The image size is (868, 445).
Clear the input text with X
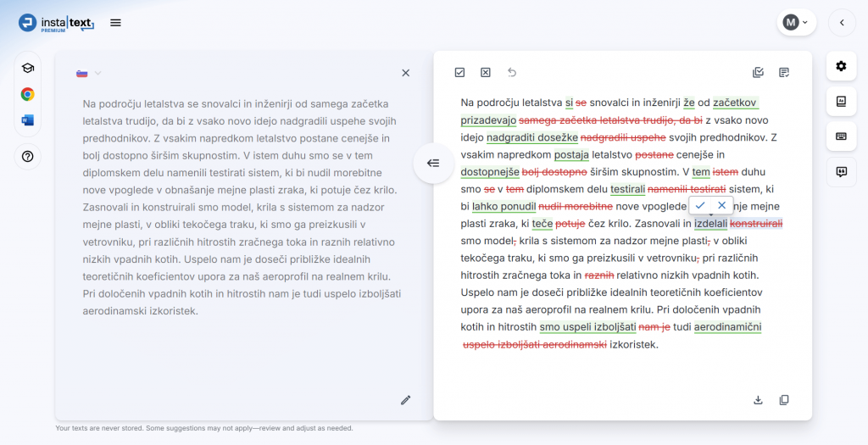click(405, 73)
